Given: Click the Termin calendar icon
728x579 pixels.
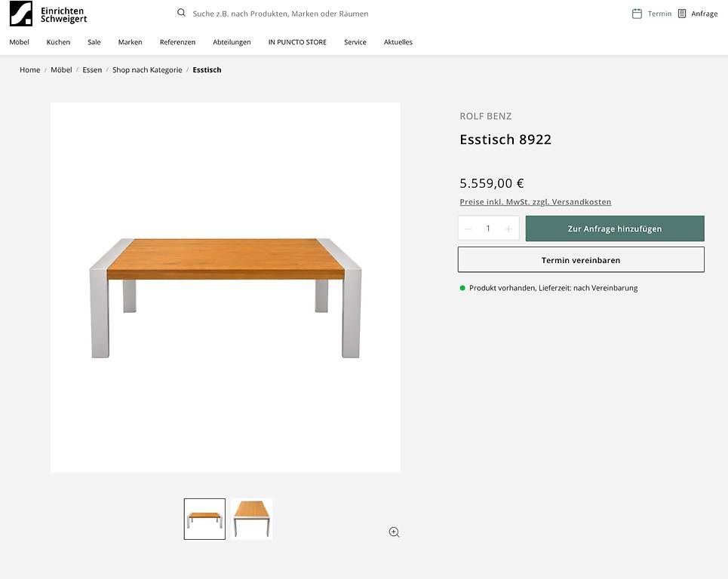Looking at the screenshot, I should click(x=637, y=14).
